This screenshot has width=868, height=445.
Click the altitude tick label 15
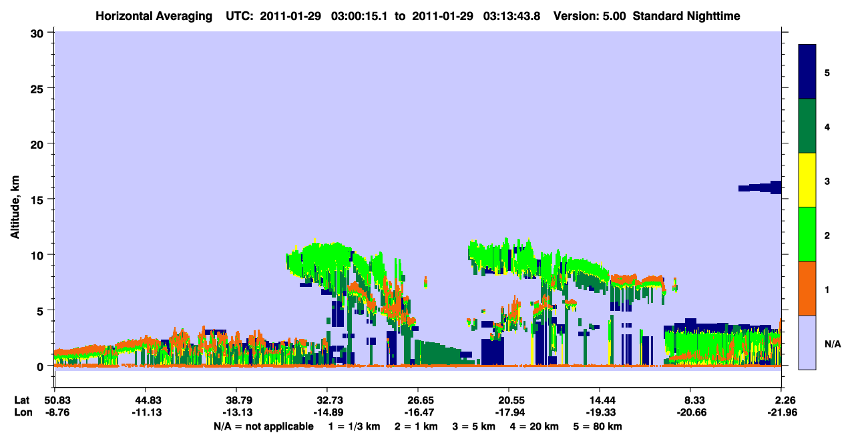click(x=38, y=199)
